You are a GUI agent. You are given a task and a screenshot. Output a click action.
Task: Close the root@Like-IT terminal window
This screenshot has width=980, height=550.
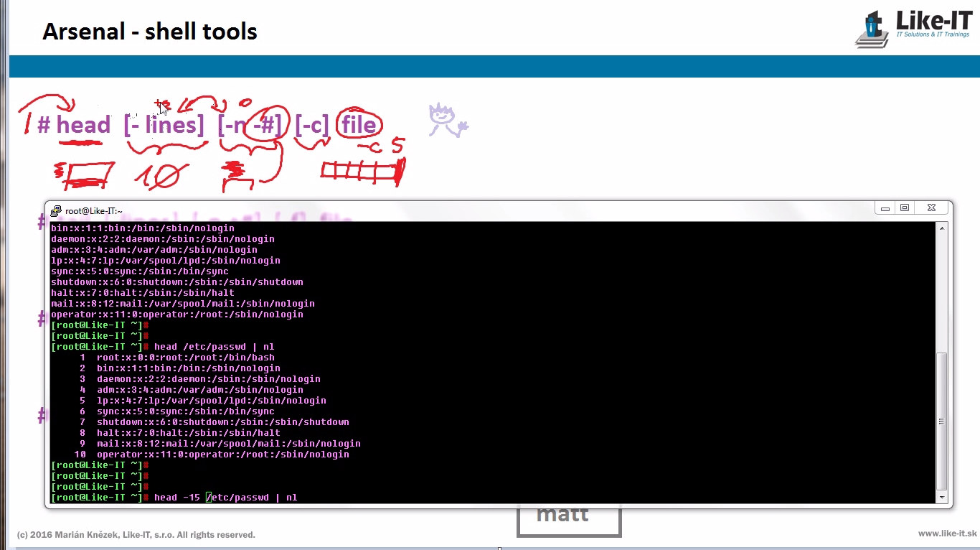[x=930, y=208]
